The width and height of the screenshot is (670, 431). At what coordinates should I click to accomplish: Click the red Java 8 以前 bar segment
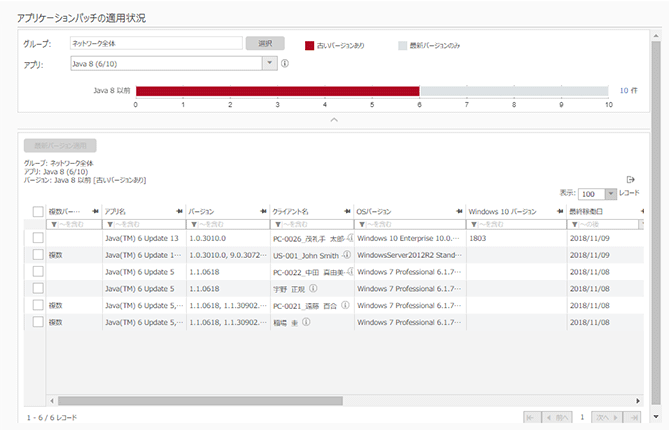tap(277, 91)
